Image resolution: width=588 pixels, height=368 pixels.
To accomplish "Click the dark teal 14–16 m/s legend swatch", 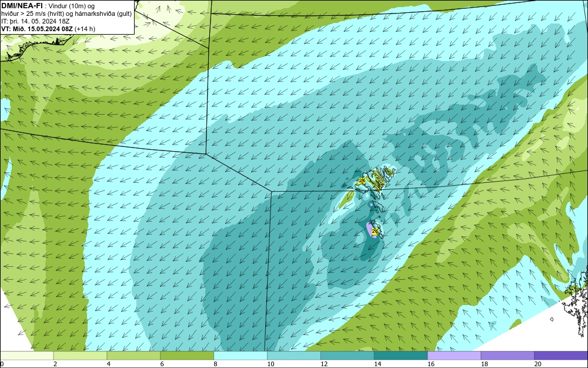I will 401,355.
